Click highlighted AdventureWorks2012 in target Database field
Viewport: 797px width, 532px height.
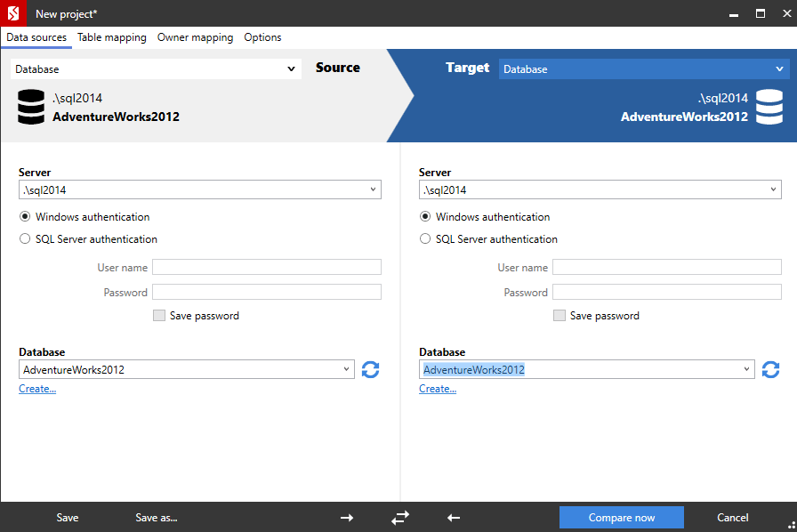(x=474, y=370)
